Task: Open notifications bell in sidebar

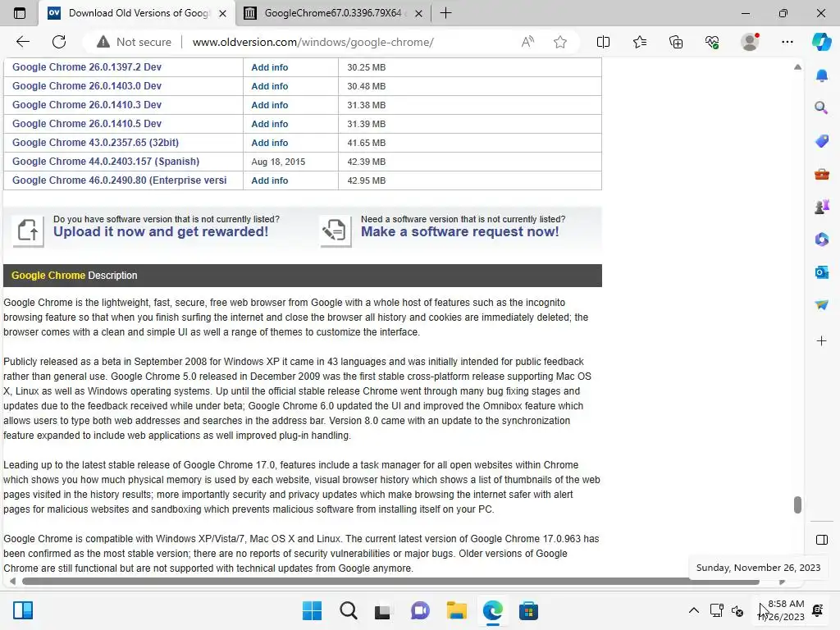Action: point(822,75)
